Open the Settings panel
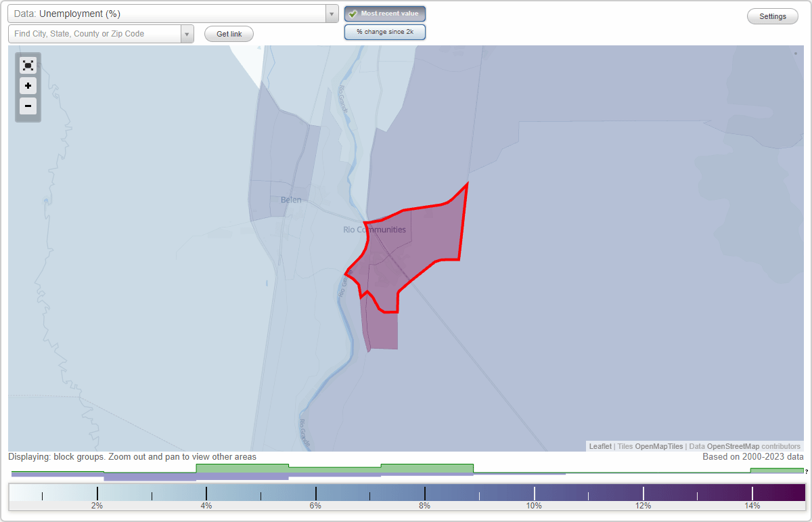This screenshot has height=522, width=812. 772,16
